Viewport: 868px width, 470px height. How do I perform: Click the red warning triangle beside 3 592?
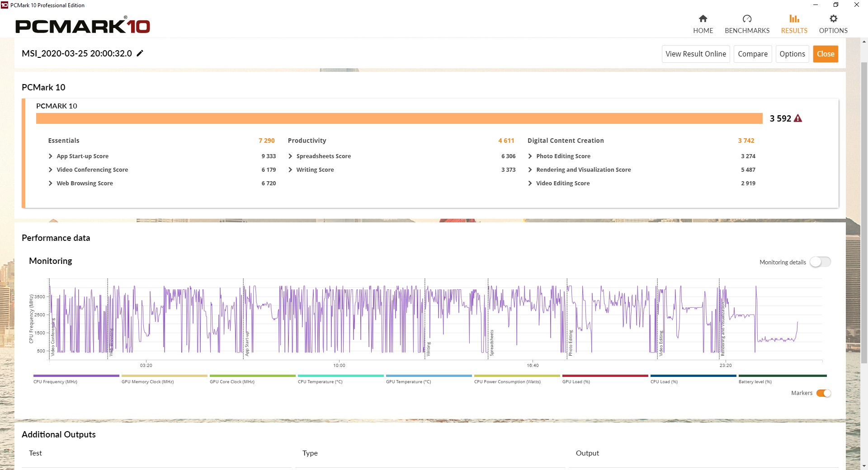798,118
